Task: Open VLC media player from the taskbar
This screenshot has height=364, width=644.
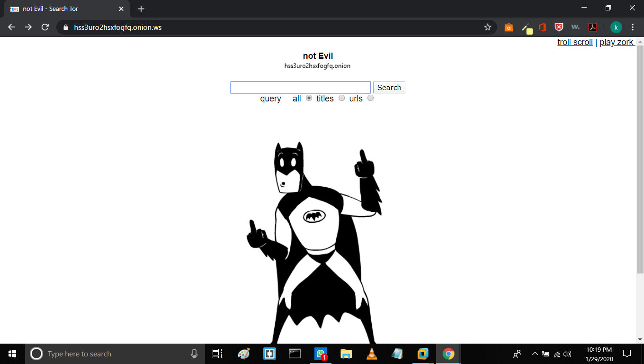Action: pyautogui.click(x=372, y=354)
